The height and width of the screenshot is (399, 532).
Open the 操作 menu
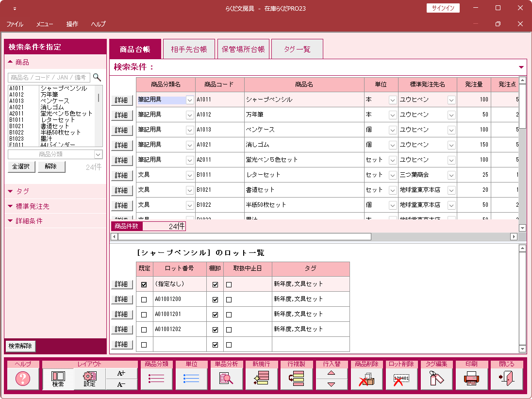[72, 24]
